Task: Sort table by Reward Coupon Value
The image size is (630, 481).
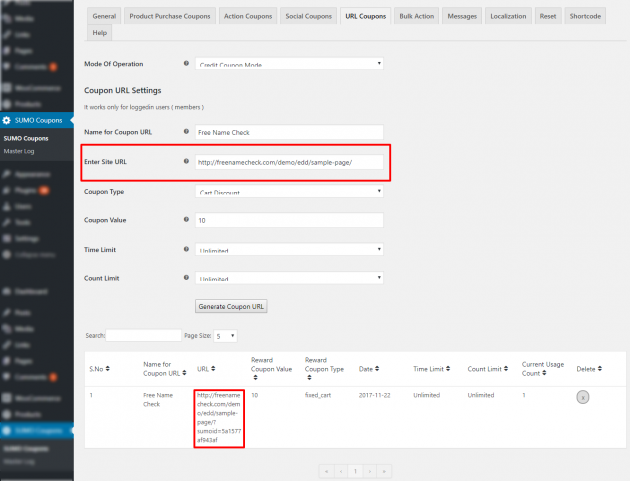Action: (x=271, y=368)
